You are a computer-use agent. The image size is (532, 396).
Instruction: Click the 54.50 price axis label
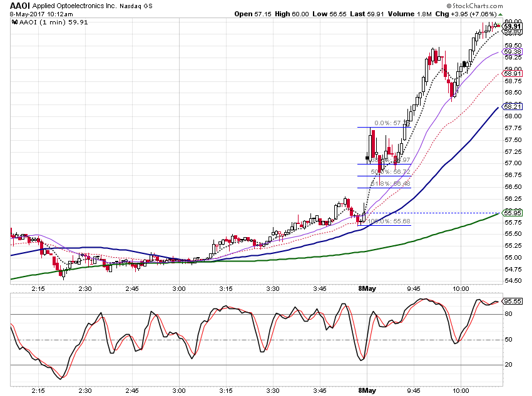pyautogui.click(x=513, y=281)
